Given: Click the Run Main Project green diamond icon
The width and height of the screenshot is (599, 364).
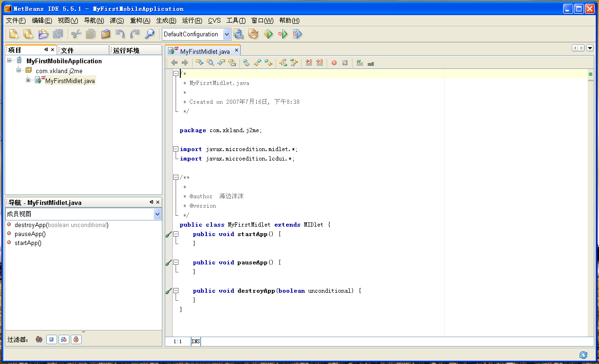Looking at the screenshot, I should pyautogui.click(x=268, y=34).
